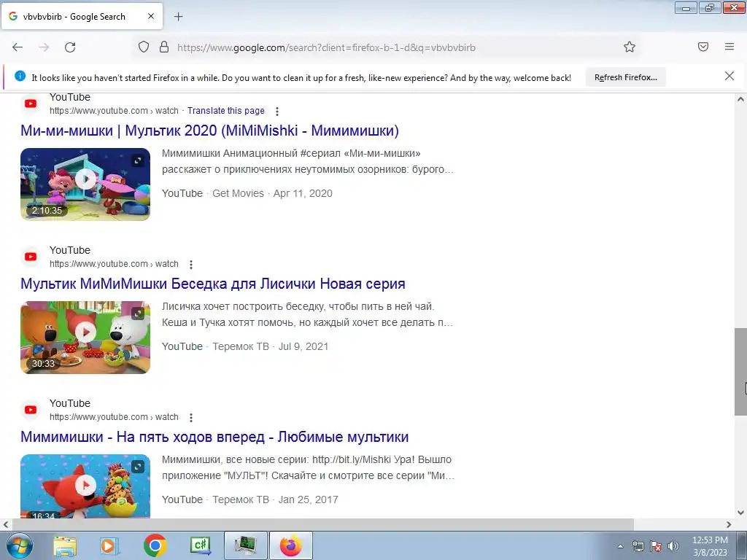Open the volume speaker icon
Viewport: 747px width, 560px height.
(x=673, y=546)
